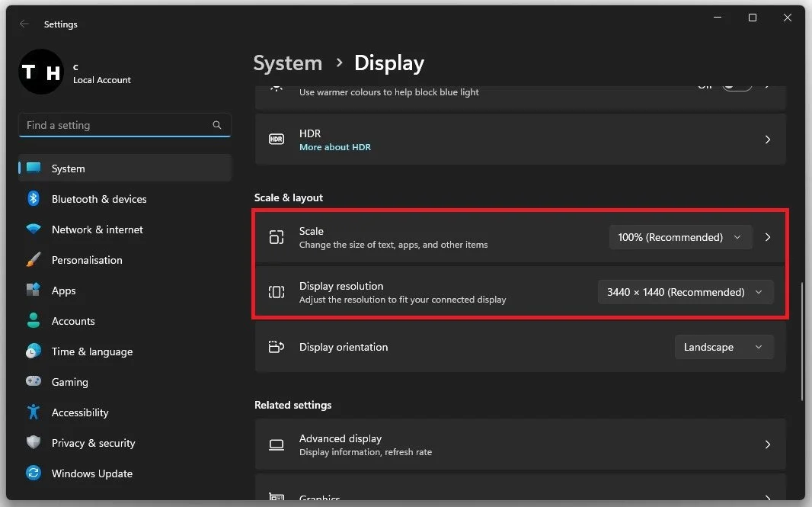812x507 pixels.
Task: Expand the Advanced display chevron
Action: click(768, 444)
